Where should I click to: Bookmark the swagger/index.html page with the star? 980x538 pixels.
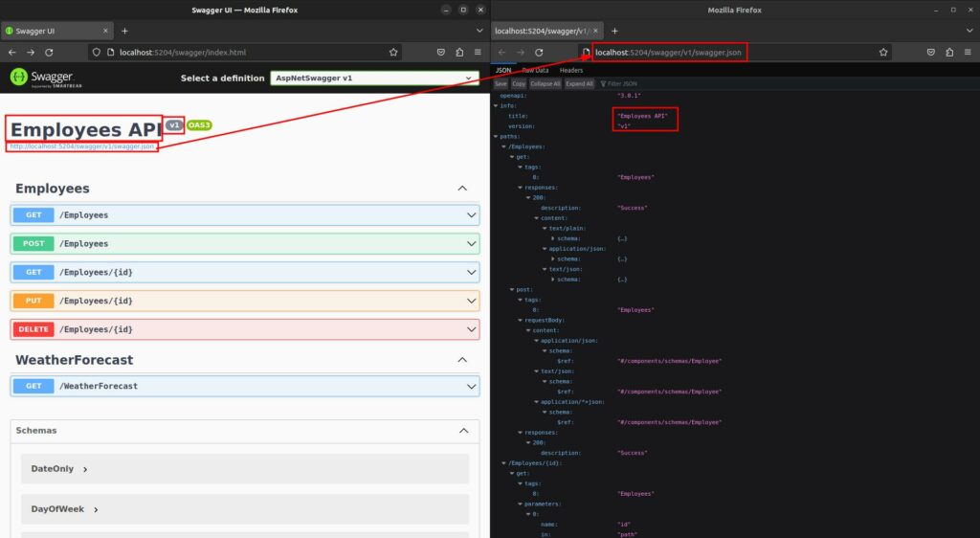(x=393, y=53)
